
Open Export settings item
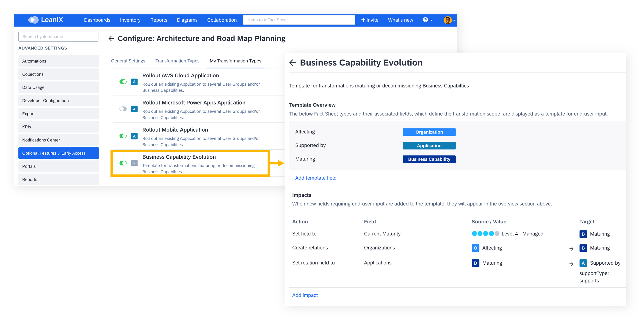58,114
